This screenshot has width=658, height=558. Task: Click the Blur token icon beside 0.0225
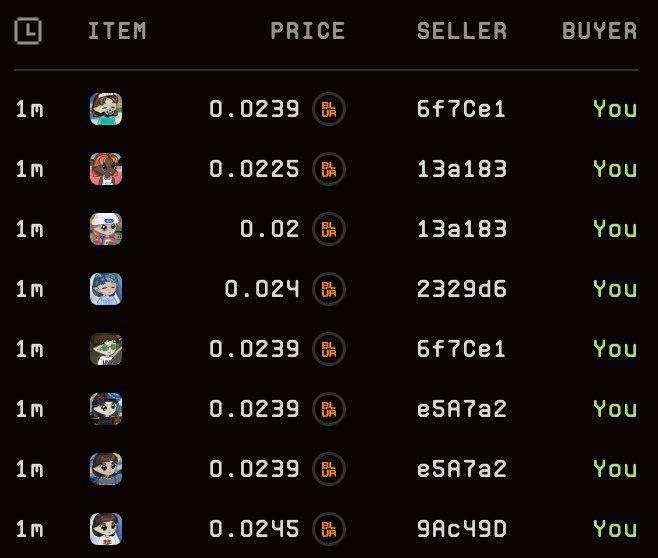click(x=328, y=169)
